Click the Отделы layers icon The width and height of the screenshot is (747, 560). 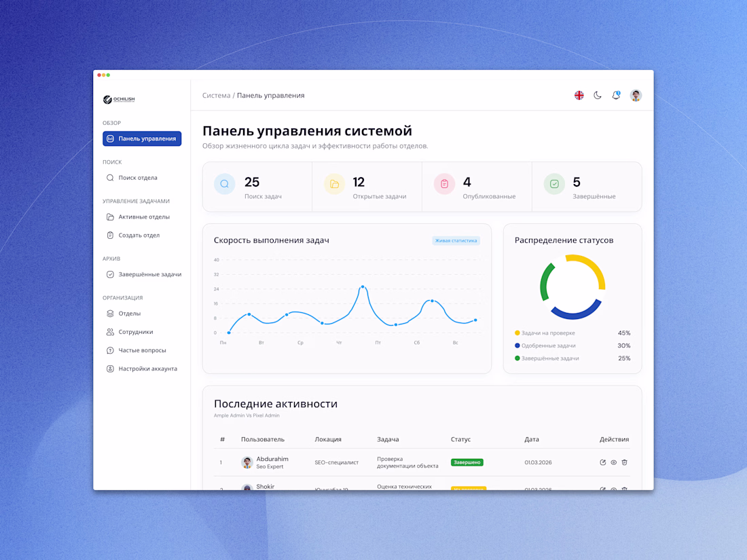(x=110, y=314)
